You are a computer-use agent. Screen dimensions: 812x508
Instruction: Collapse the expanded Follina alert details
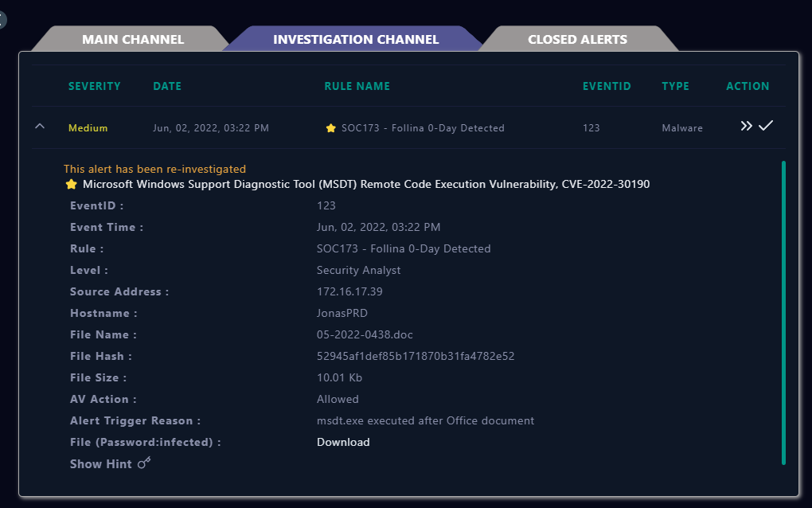coord(39,127)
